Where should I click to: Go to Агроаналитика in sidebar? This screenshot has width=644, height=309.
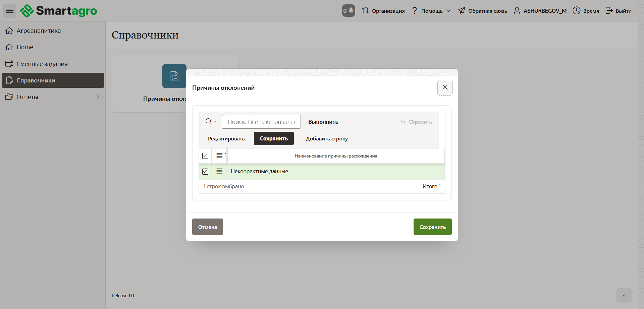39,31
